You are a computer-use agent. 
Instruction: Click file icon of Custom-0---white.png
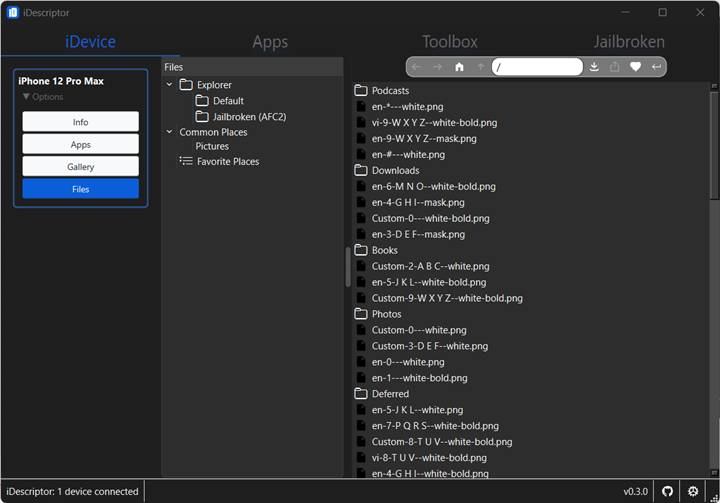[x=361, y=330]
